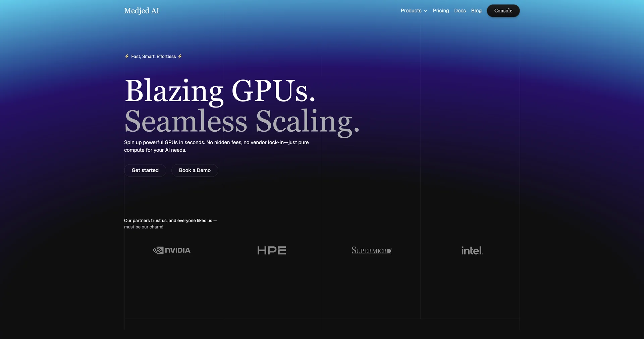Click the 'Fast, Smart, Effortless' tagline
644x339 pixels.
click(x=153, y=56)
